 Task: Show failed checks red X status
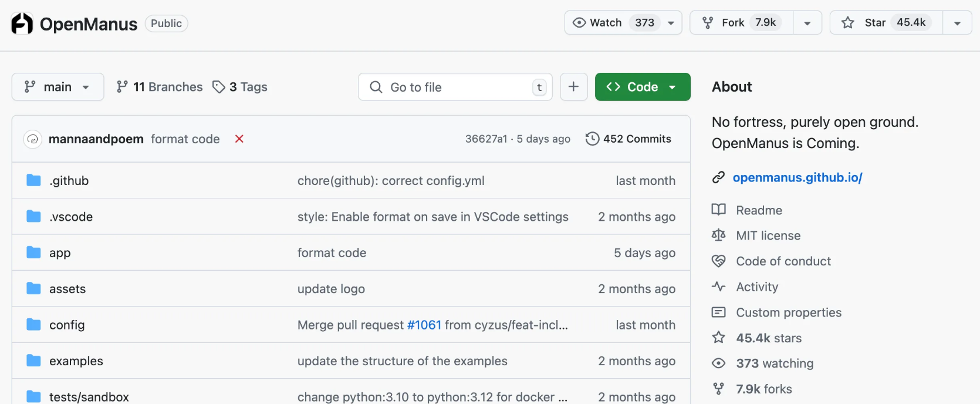pyautogui.click(x=239, y=139)
